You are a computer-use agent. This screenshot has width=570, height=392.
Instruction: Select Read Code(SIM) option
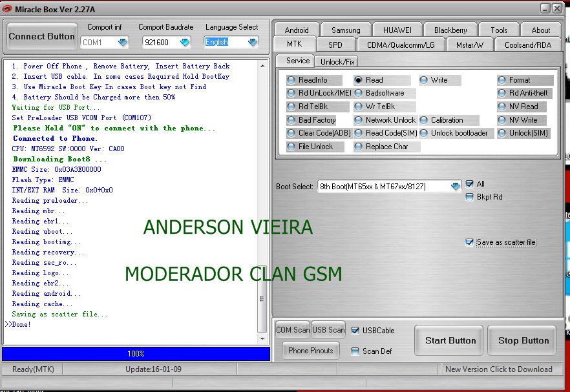point(386,133)
